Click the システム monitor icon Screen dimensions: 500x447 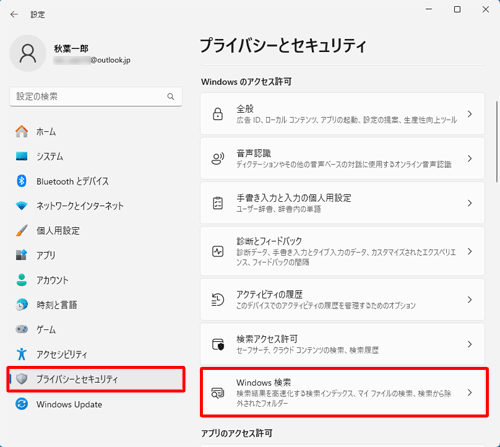pos(22,156)
